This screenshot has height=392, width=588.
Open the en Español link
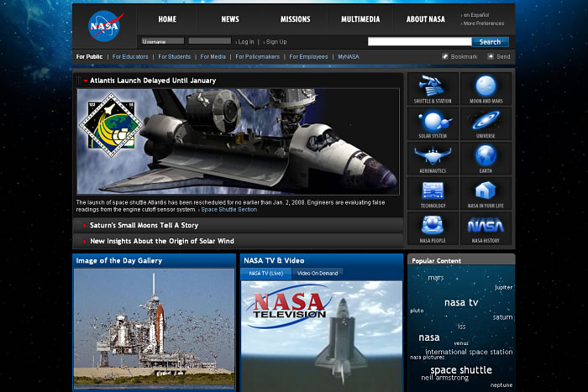click(476, 15)
